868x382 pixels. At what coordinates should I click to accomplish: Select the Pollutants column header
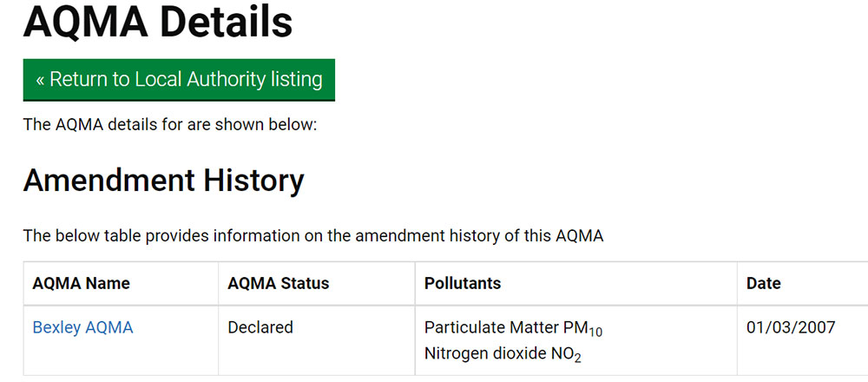pyautogui.click(x=462, y=284)
